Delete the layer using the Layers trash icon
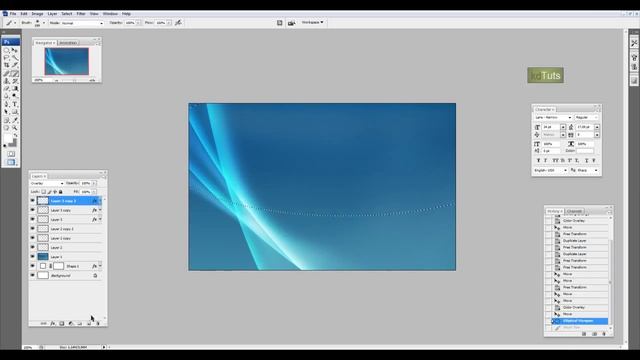This screenshot has width=640, height=360. tap(98, 324)
